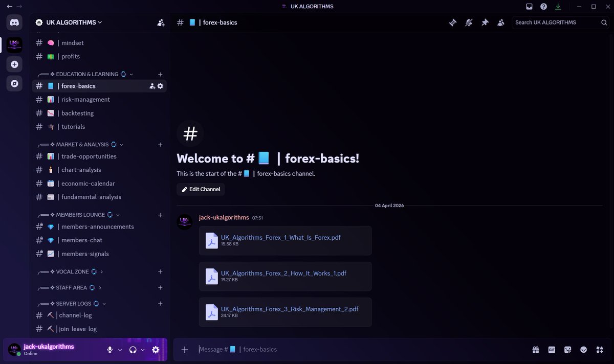614x364 pixels.
Task: Add channel to Market & Analysis category
Action: click(x=160, y=145)
